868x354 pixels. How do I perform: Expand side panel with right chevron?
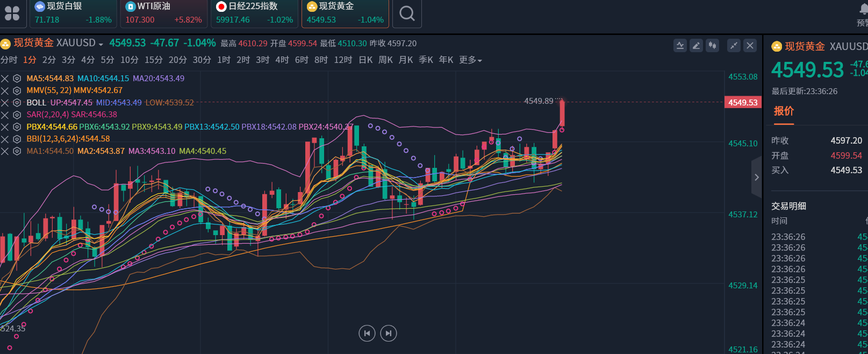[757, 177]
